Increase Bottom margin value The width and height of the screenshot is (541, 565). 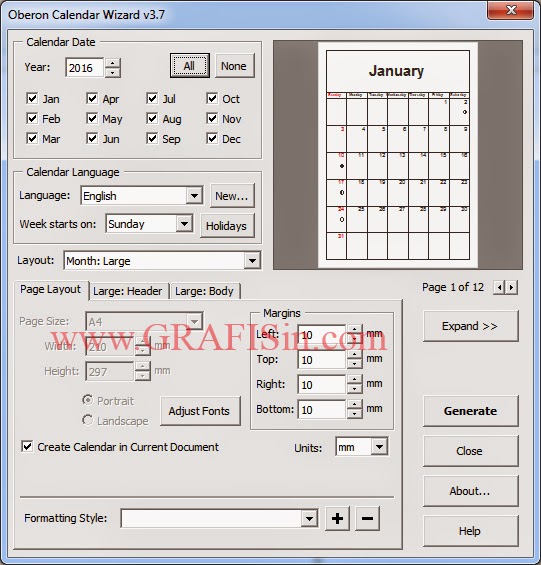(355, 405)
